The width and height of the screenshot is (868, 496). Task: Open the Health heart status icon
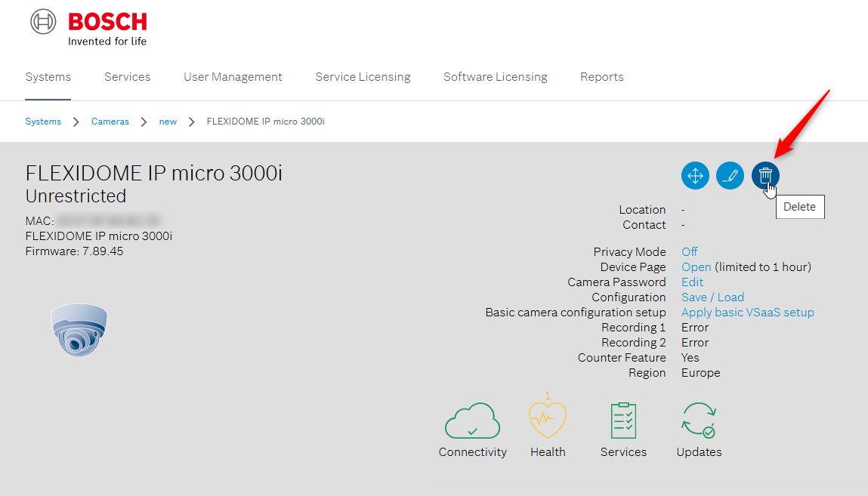pyautogui.click(x=548, y=421)
